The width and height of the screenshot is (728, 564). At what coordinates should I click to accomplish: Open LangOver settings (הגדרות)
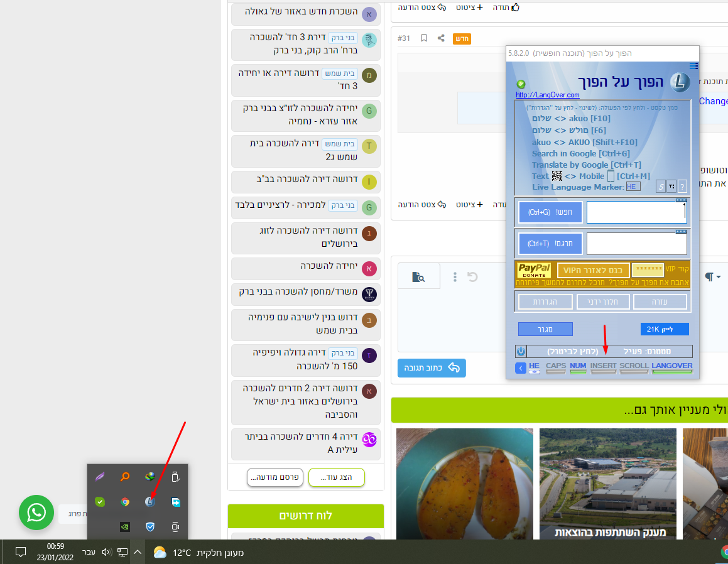coord(545,301)
